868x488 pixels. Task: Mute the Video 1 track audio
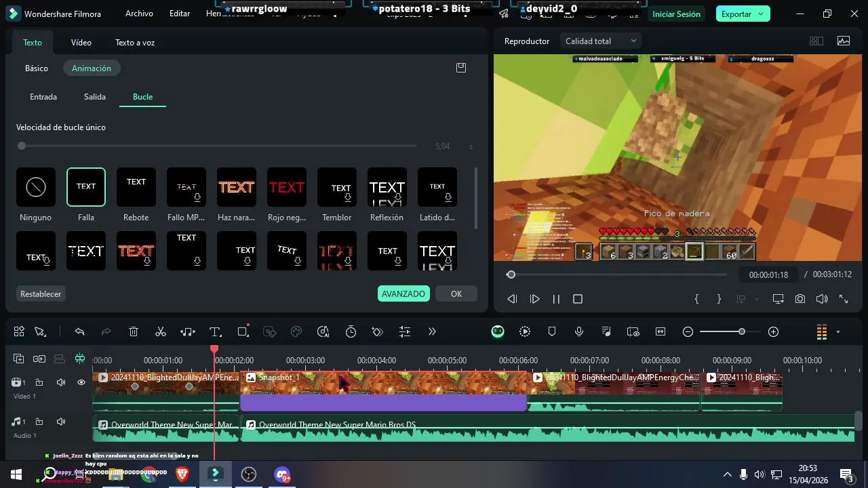coord(60,382)
